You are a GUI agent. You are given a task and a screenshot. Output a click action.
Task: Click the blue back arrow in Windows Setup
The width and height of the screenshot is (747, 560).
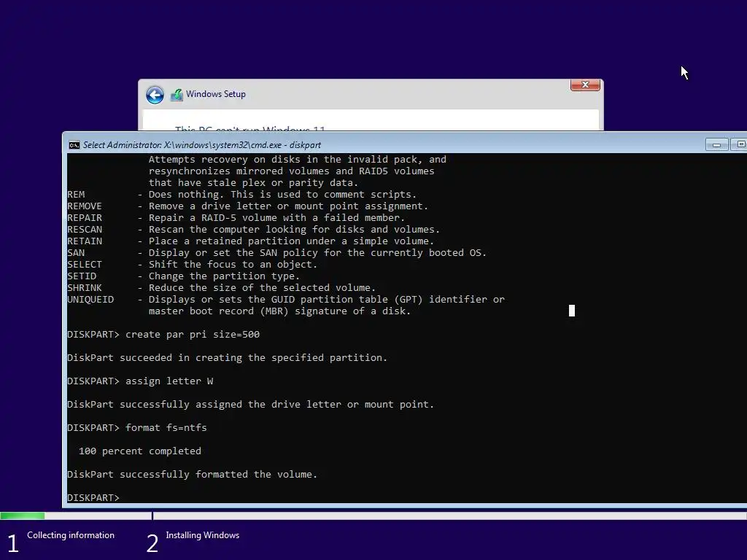click(155, 95)
